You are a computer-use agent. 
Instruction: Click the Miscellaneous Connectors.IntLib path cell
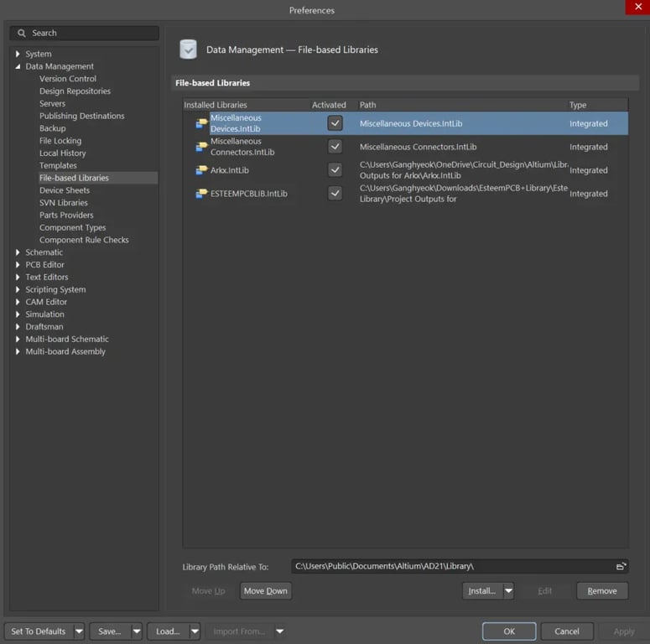click(419, 147)
